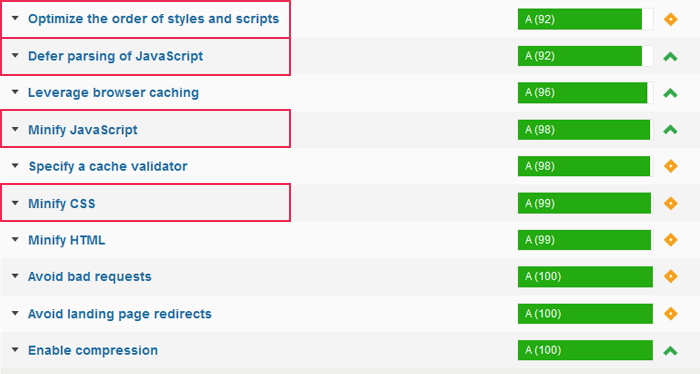Open Avoid landing page redirects recommendation
Viewport: 700px width, 374px height.
pyautogui.click(x=120, y=314)
